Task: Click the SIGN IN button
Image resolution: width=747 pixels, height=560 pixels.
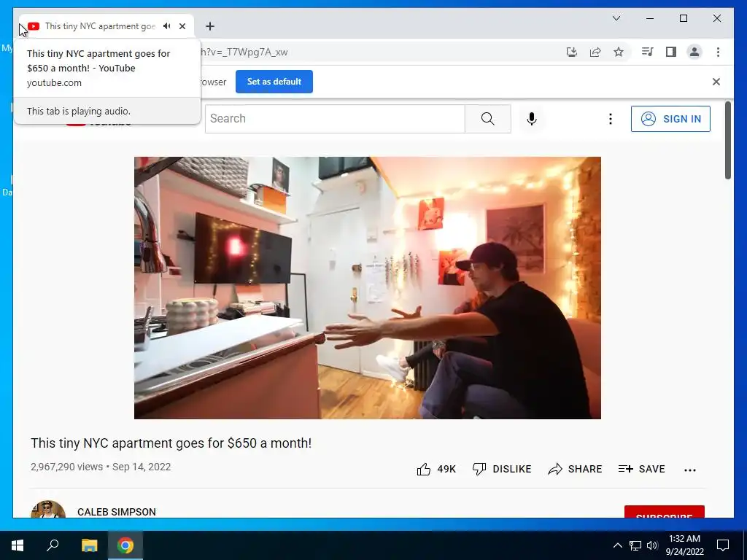Action: coord(670,119)
